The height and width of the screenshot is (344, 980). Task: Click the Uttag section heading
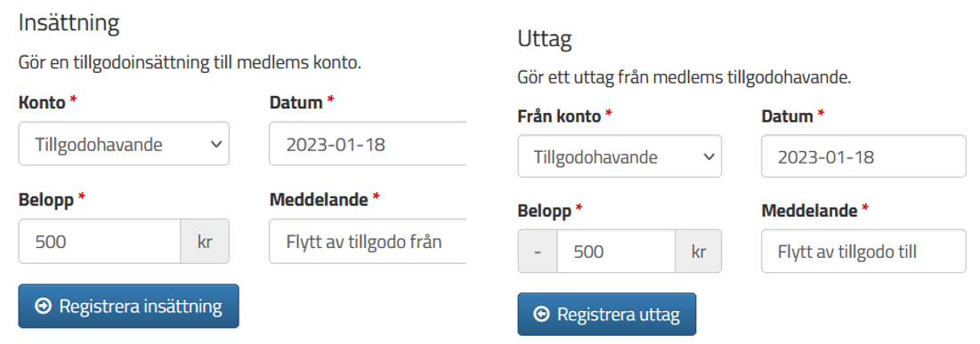[545, 39]
